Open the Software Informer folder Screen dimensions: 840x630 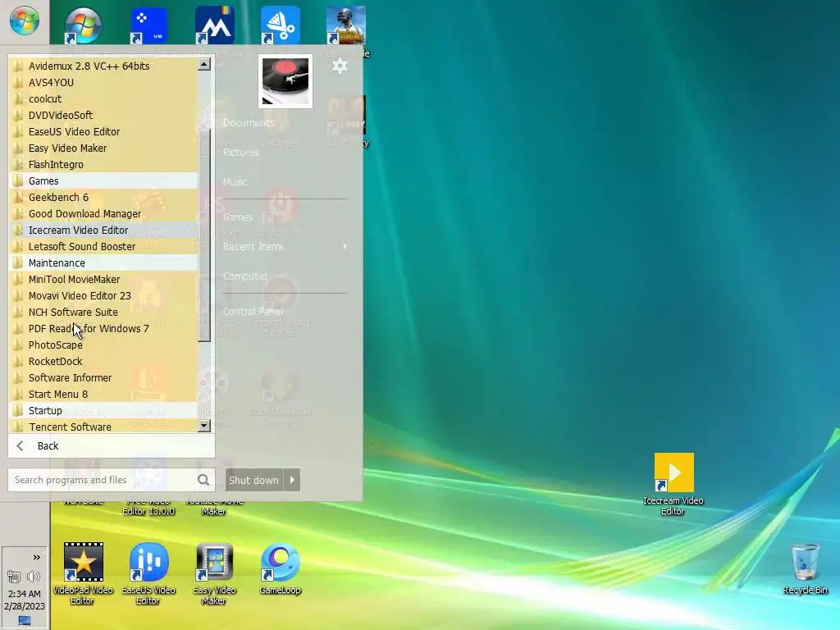103,377
